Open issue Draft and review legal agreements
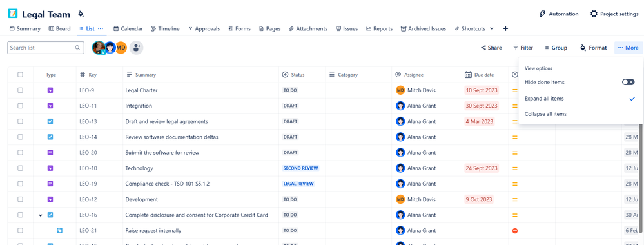The height and width of the screenshot is (245, 644). [x=166, y=121]
